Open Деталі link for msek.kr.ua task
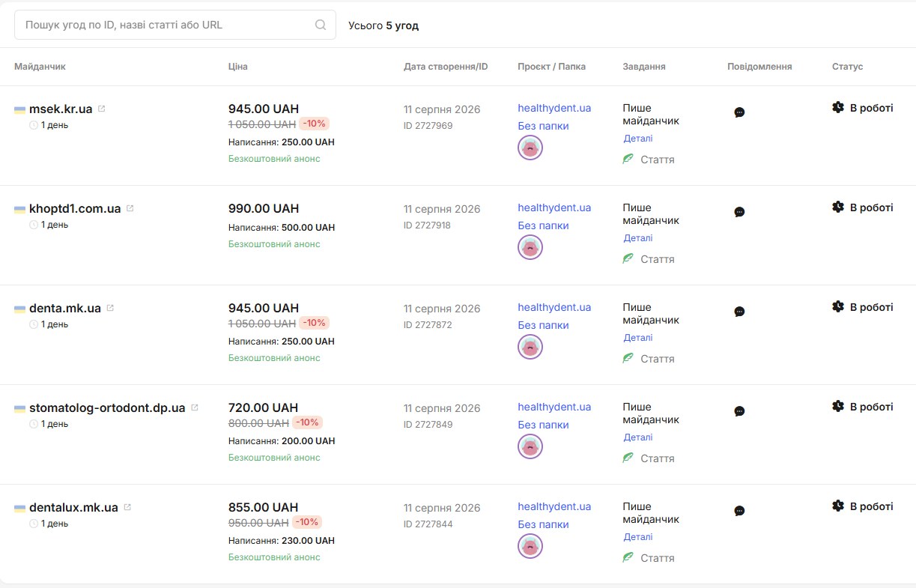This screenshot has width=916, height=588. coord(638,139)
